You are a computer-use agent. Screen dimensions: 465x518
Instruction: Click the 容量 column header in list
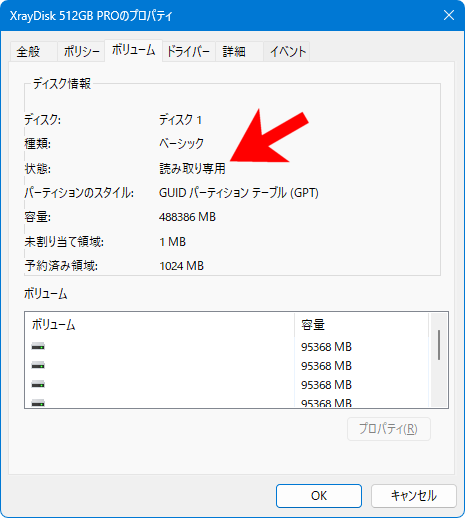coord(361,324)
